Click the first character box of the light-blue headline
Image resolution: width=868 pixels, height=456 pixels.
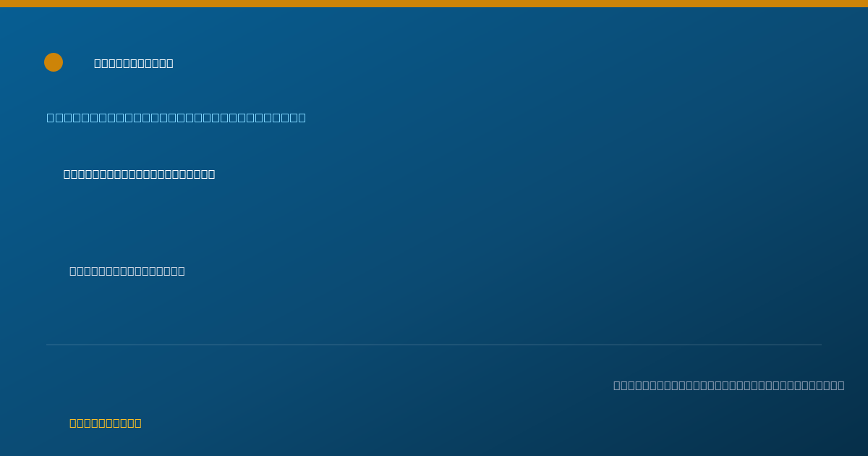click(x=51, y=117)
